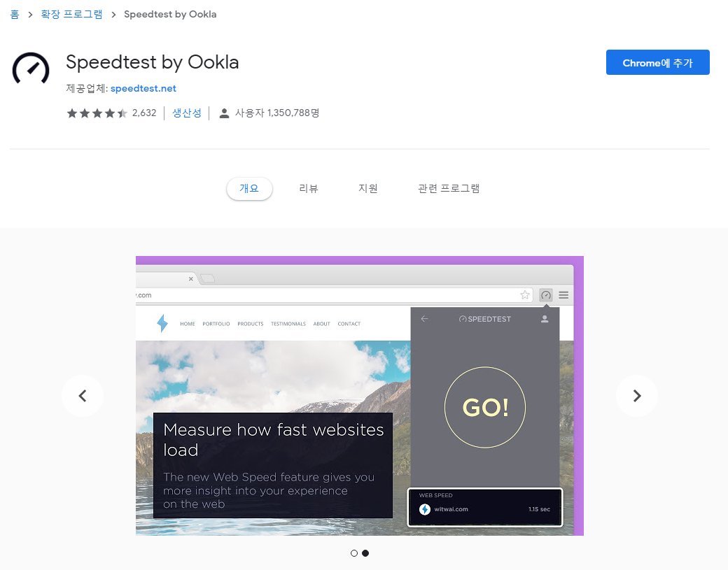Click the account icon in Speedtest popup

click(x=545, y=319)
